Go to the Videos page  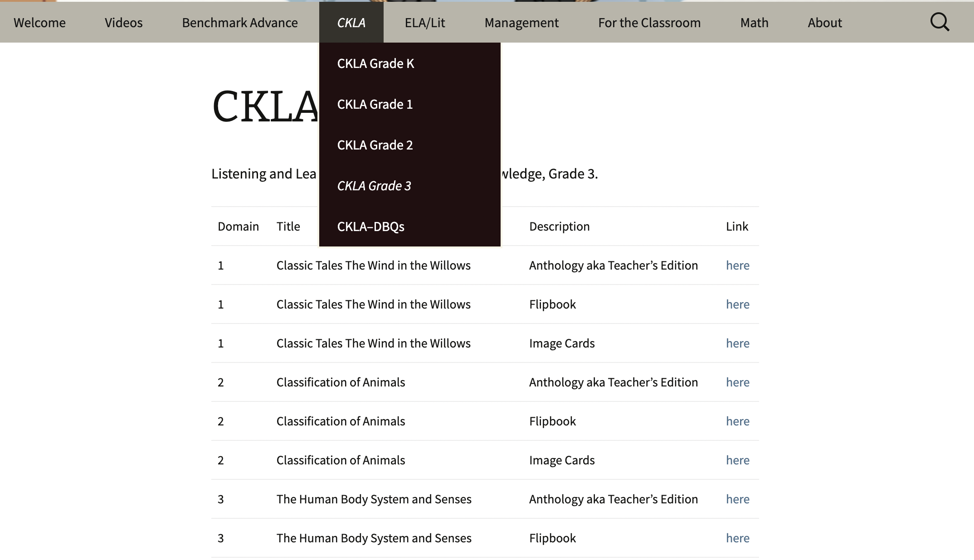tap(123, 23)
